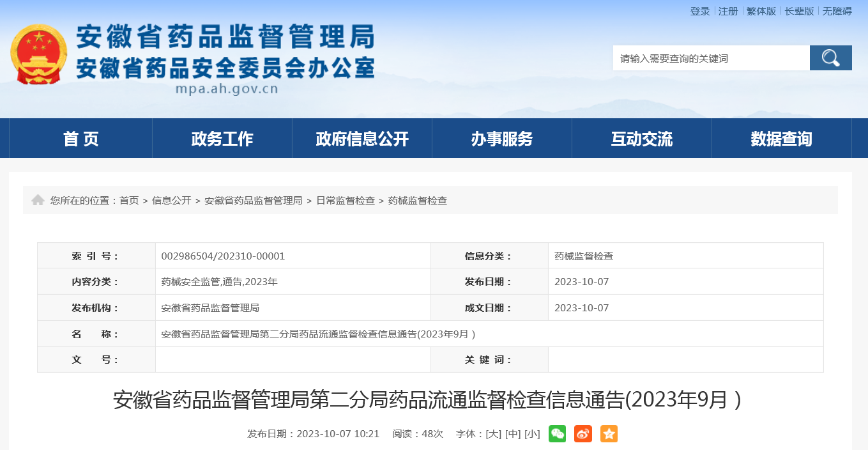Click breadcrumb link 安徽省药品监督管理局
Viewport: 868px width, 450px height.
coord(254,200)
